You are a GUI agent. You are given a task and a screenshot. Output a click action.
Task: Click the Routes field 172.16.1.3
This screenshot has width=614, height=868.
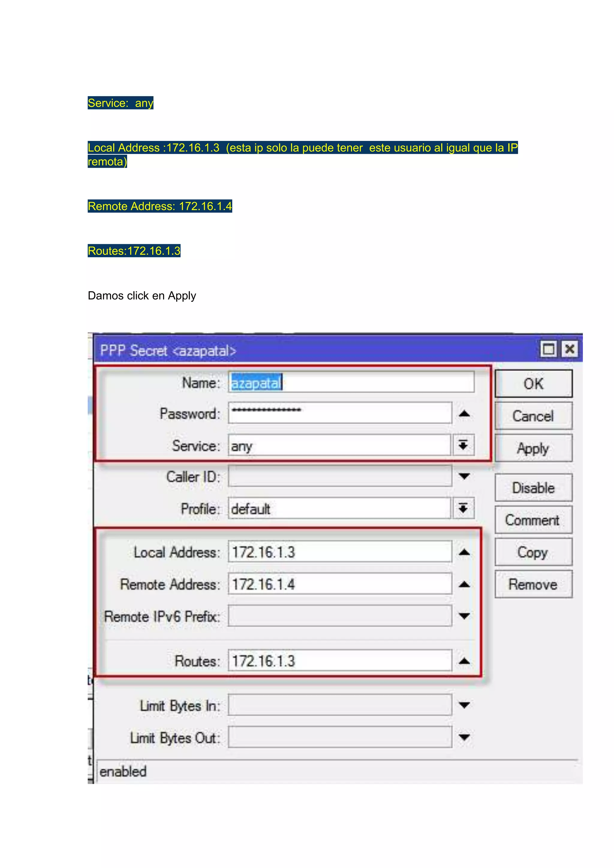[340, 661]
